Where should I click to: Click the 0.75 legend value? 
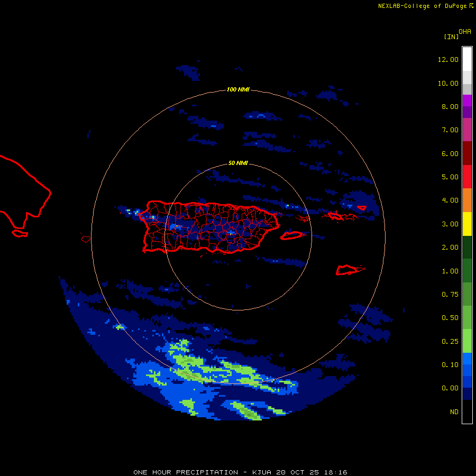[450, 295]
